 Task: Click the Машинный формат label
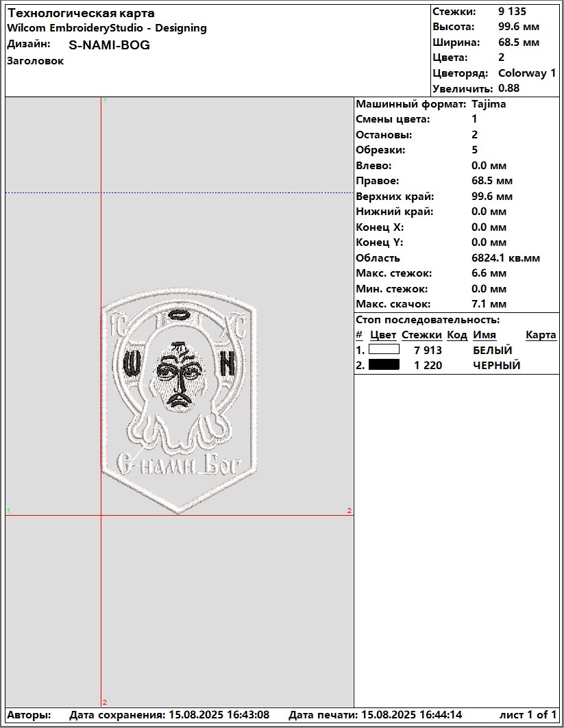click(410, 103)
